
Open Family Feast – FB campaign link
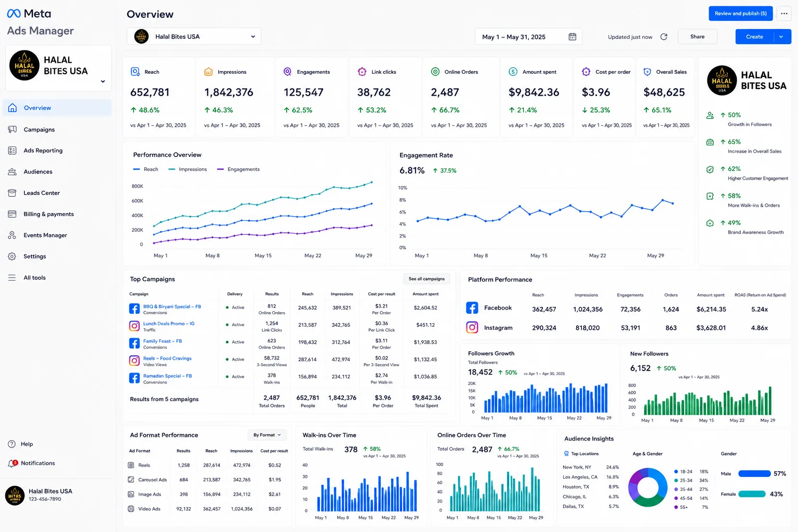point(163,341)
